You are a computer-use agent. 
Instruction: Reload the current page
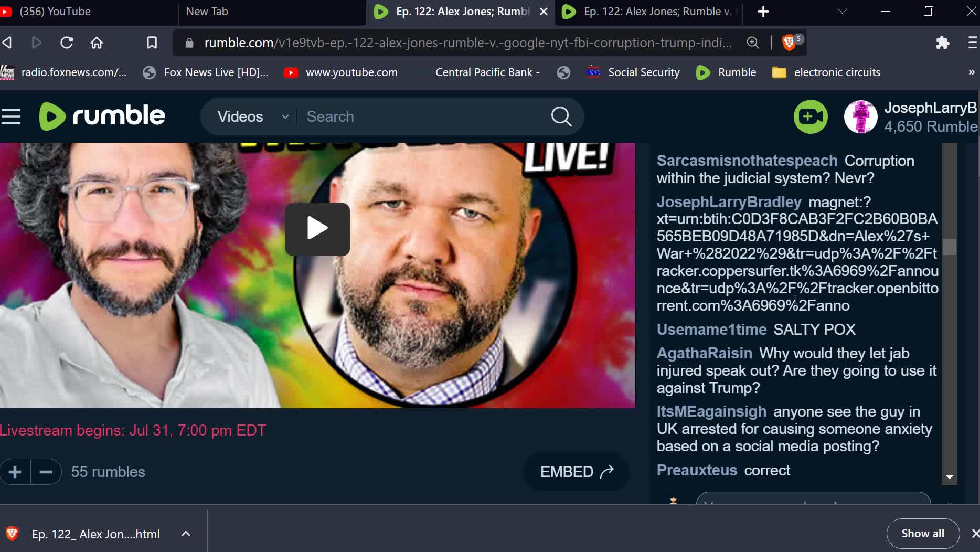click(x=67, y=43)
